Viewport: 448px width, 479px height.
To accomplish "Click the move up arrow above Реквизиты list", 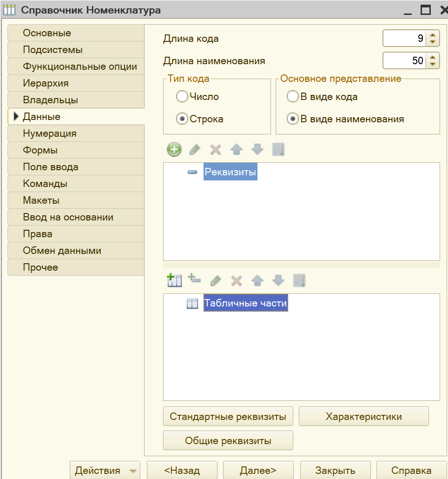I will (x=237, y=150).
